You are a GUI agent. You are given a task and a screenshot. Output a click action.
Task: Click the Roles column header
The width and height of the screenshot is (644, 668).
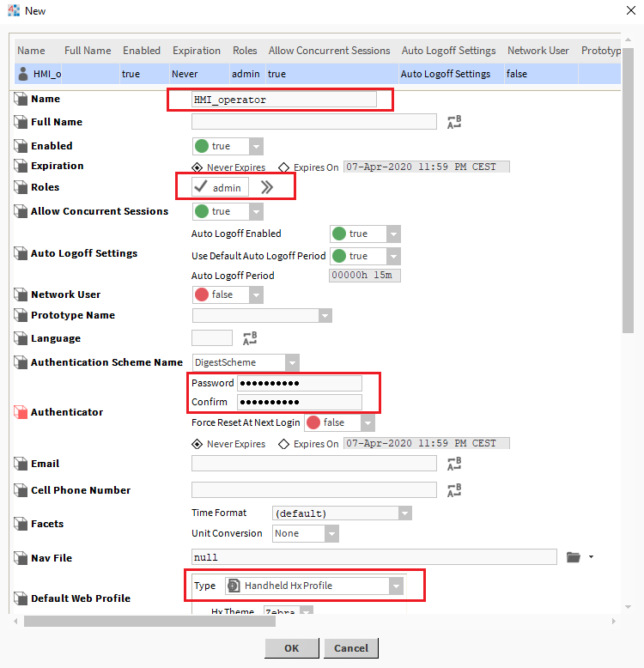(x=244, y=51)
